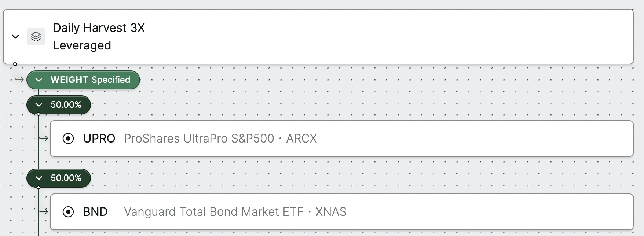Image resolution: width=644 pixels, height=236 pixels.
Task: Click the UPRO ticker symbol
Action: [x=99, y=139]
